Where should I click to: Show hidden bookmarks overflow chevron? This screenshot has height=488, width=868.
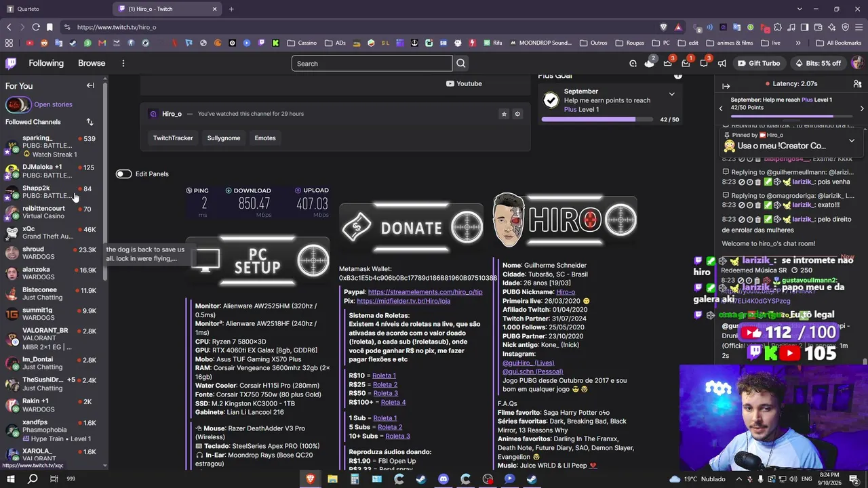798,43
